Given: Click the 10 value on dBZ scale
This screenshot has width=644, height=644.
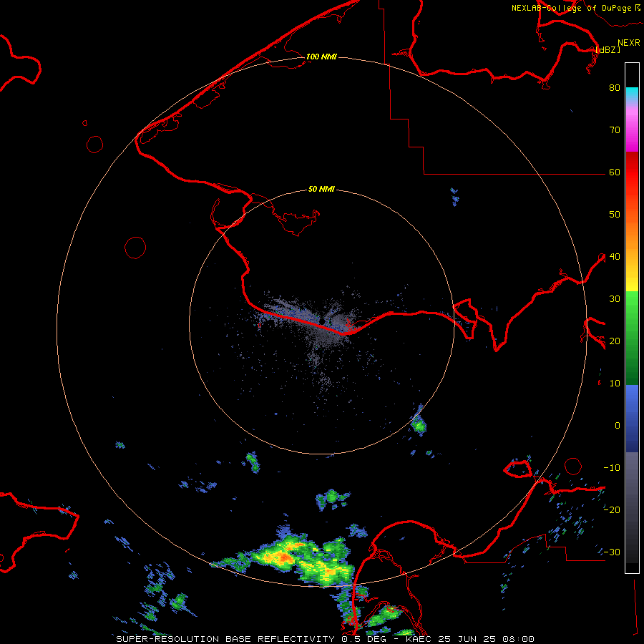Looking at the screenshot, I should [x=615, y=384].
